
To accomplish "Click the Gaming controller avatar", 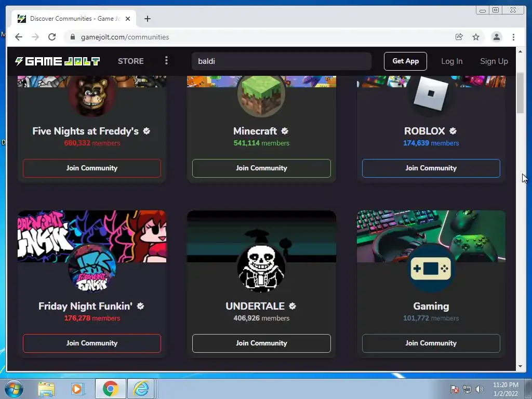I will [x=431, y=269].
